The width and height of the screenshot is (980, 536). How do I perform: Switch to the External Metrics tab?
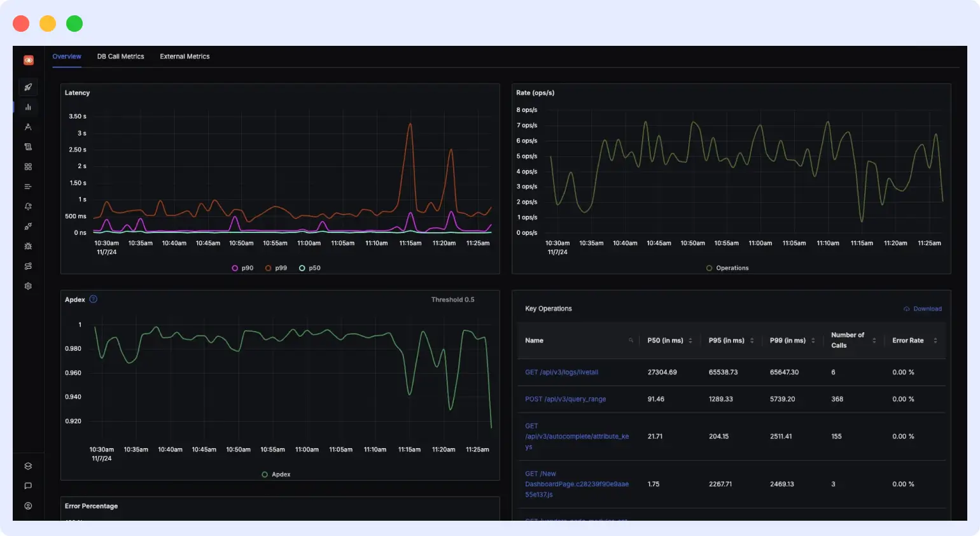185,57
